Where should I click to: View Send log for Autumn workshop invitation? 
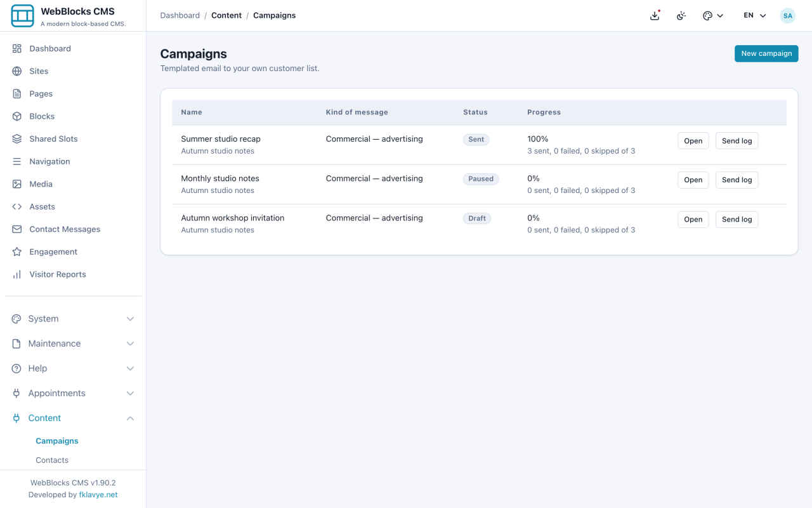[x=737, y=219]
